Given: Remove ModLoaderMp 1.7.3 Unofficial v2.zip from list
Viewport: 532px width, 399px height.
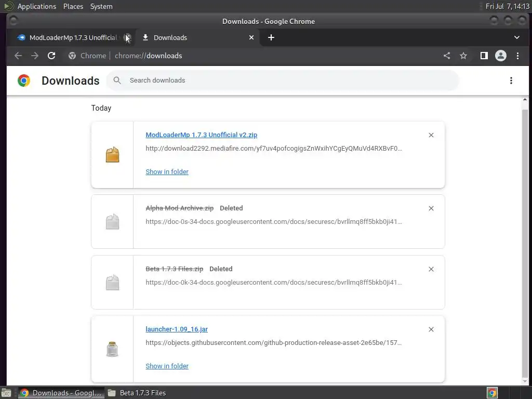Looking at the screenshot, I should 431,135.
